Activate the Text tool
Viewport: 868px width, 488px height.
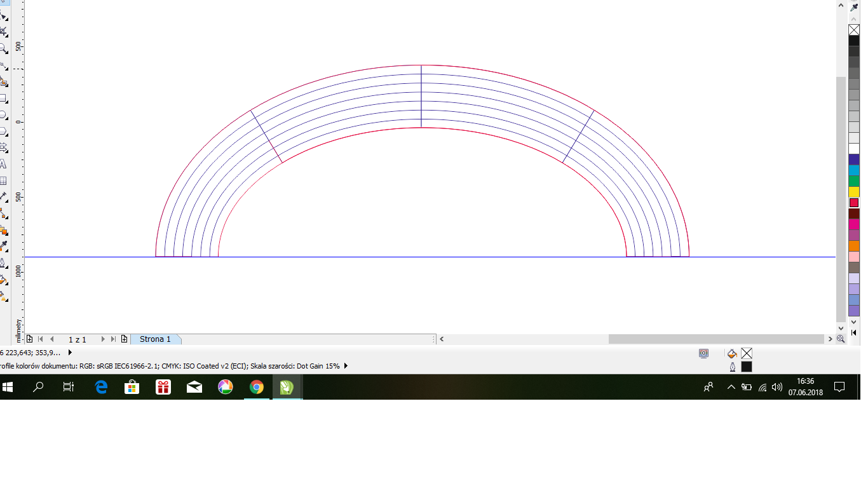point(3,164)
